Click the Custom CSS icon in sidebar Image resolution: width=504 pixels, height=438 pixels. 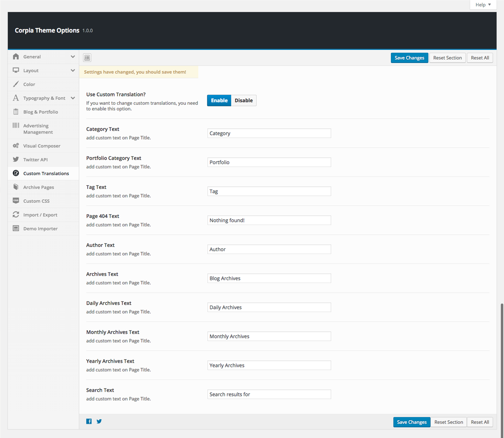(16, 201)
